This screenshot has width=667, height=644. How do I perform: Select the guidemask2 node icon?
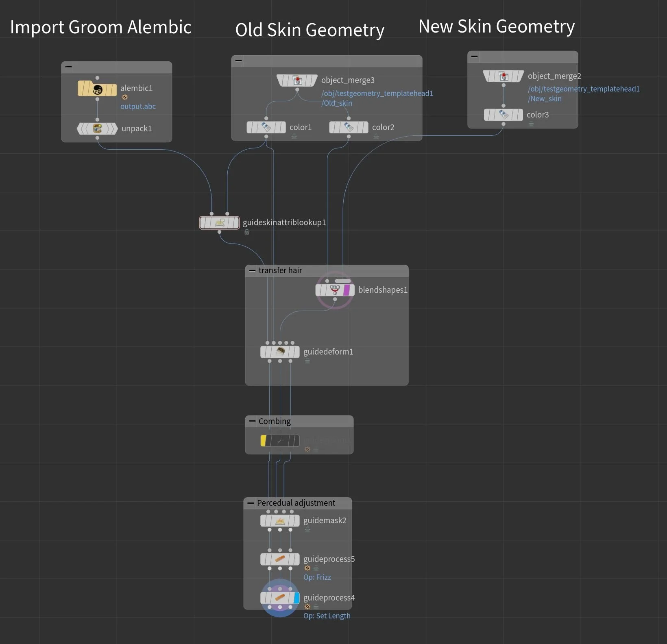[x=280, y=521]
